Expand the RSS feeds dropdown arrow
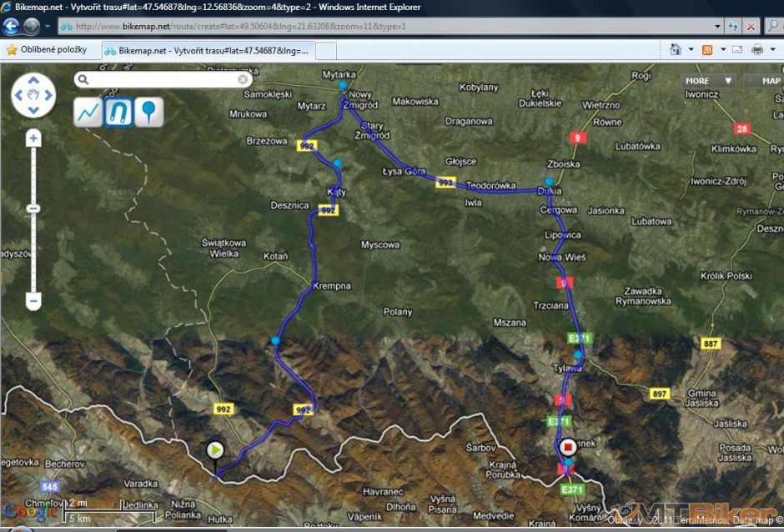Screen dimensions: 784x532 click(x=722, y=50)
